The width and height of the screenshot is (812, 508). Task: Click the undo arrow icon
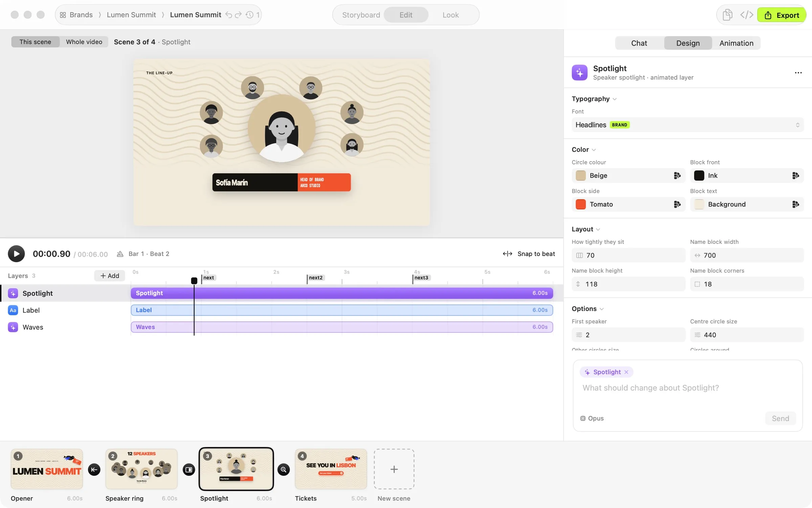229,15
